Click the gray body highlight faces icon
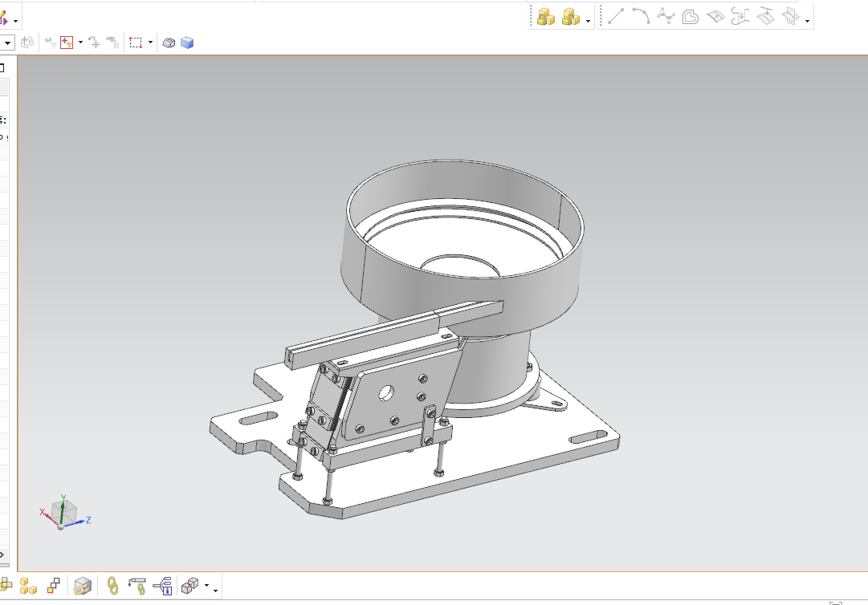868x605 pixels. pyautogui.click(x=169, y=43)
